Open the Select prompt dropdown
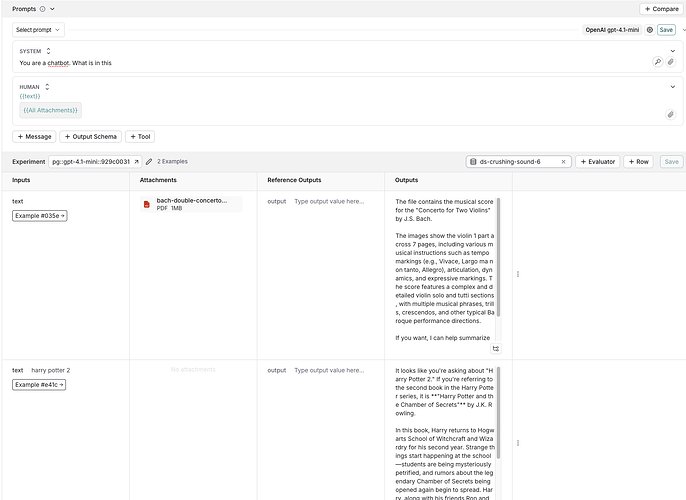Image resolution: width=686 pixels, height=500 pixels. point(38,30)
